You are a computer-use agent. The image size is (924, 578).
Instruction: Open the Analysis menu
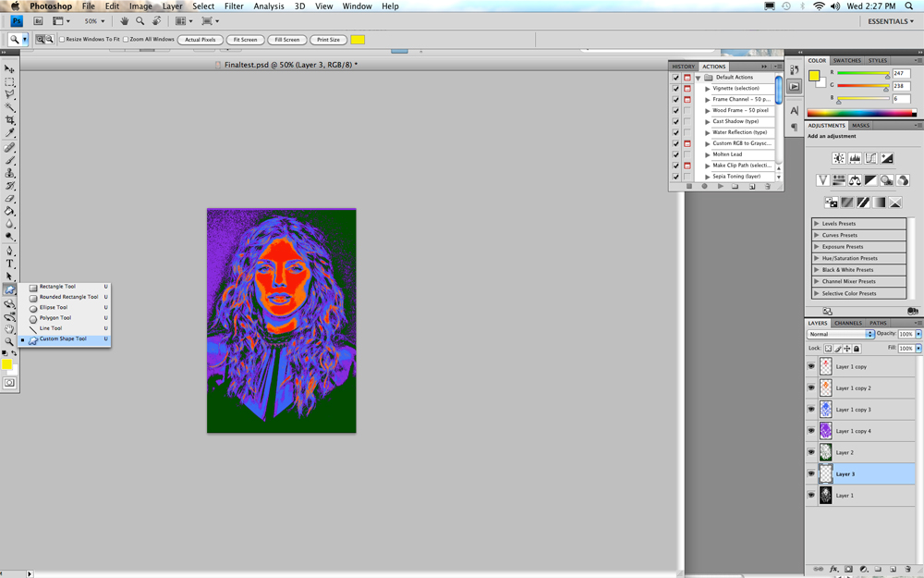[x=269, y=6]
